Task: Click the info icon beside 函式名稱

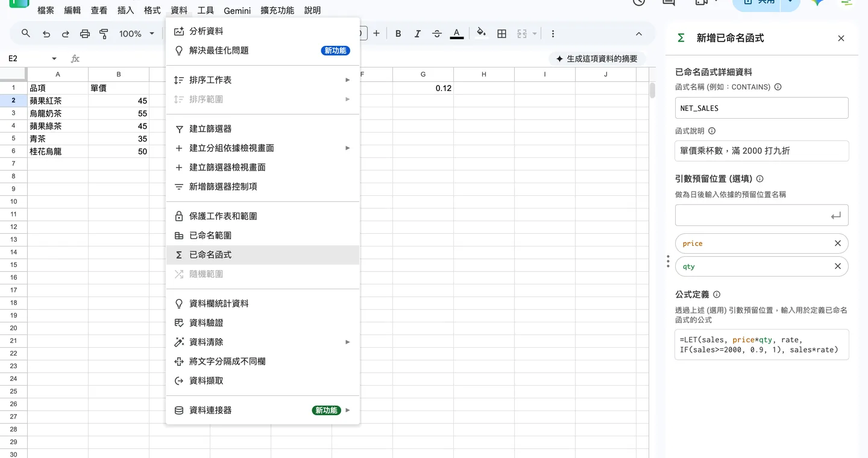Action: pyautogui.click(x=778, y=87)
